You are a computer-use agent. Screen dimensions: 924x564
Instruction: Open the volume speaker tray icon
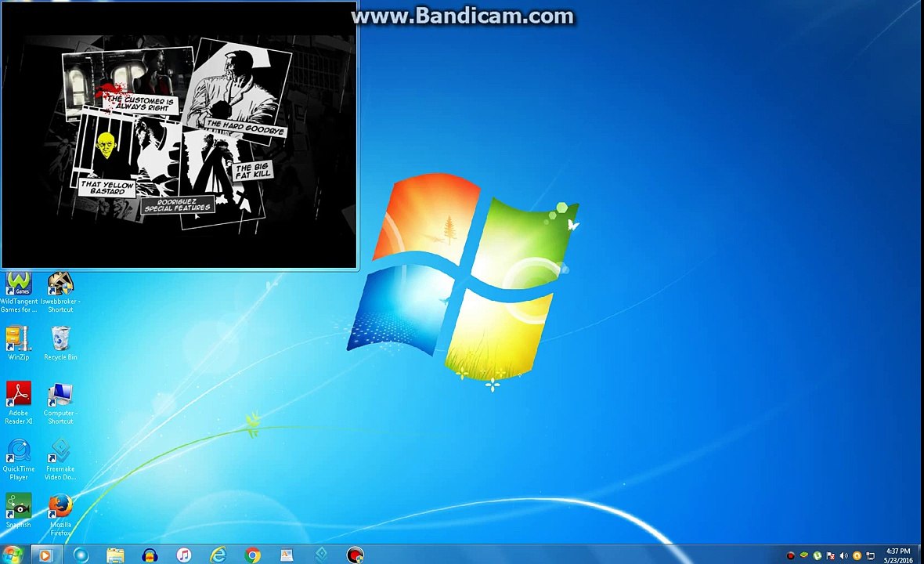pos(844,555)
